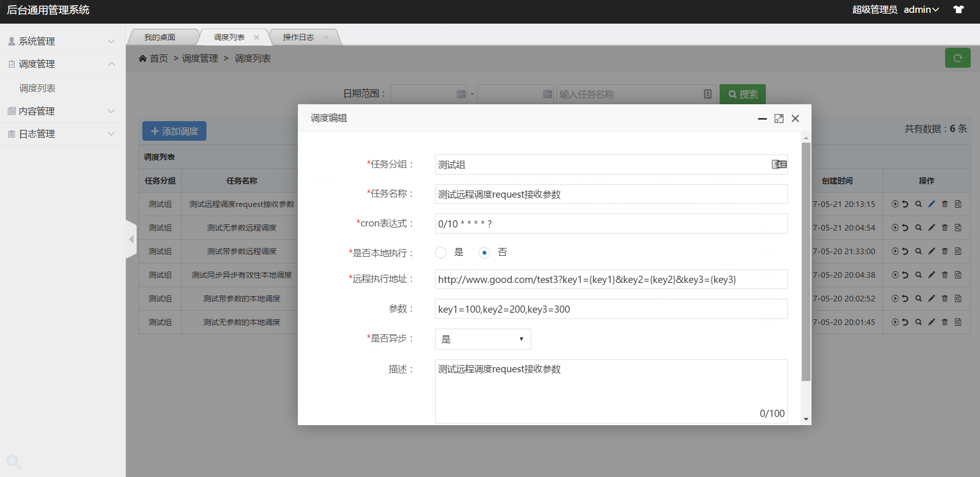
Task: Click the 任务名称 column header
Action: (x=241, y=181)
